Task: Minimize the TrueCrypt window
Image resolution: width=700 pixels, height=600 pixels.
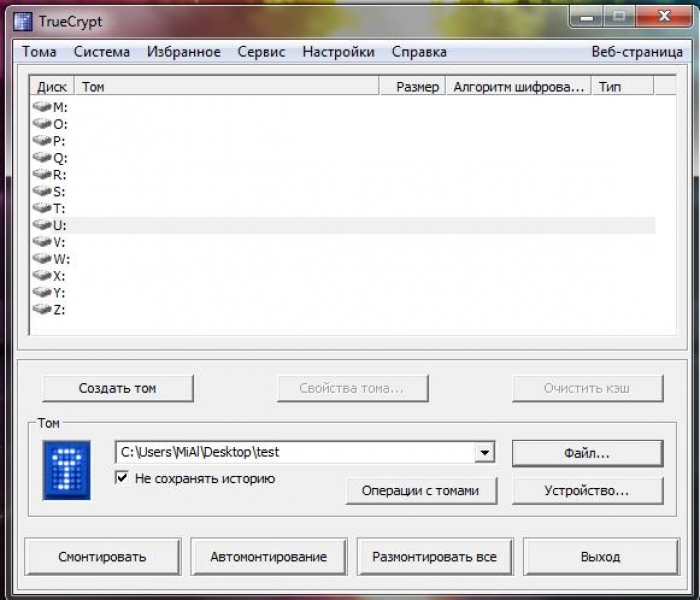Action: [587, 18]
